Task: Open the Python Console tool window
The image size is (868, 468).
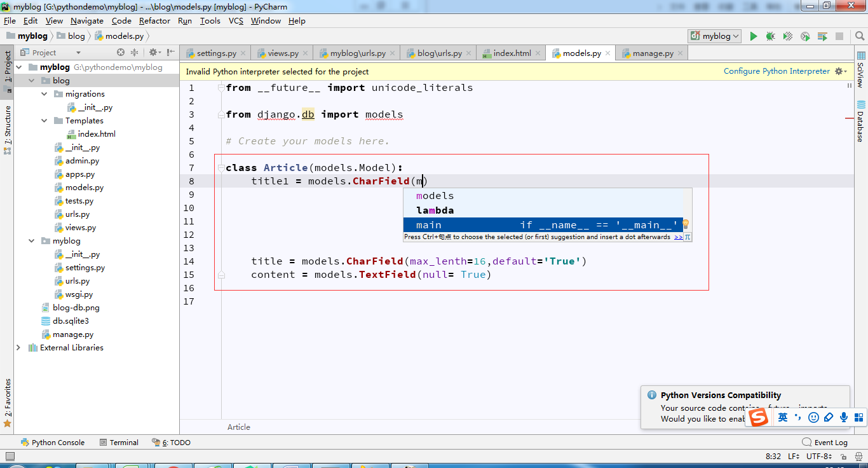Action: coord(52,443)
